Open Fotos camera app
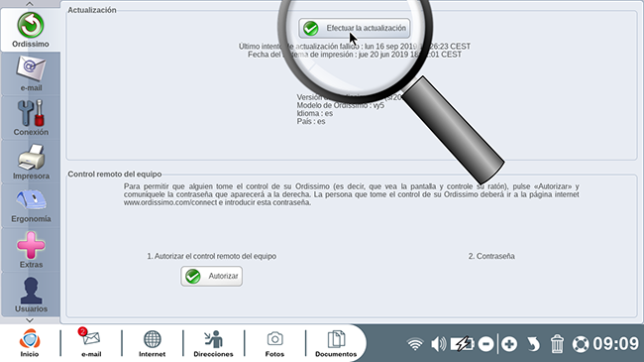 click(x=274, y=343)
